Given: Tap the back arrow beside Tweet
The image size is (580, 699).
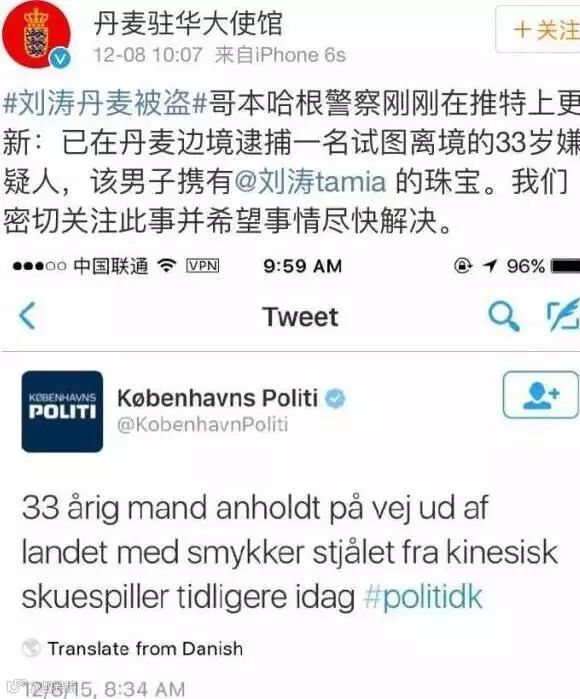Looking at the screenshot, I should [28, 316].
